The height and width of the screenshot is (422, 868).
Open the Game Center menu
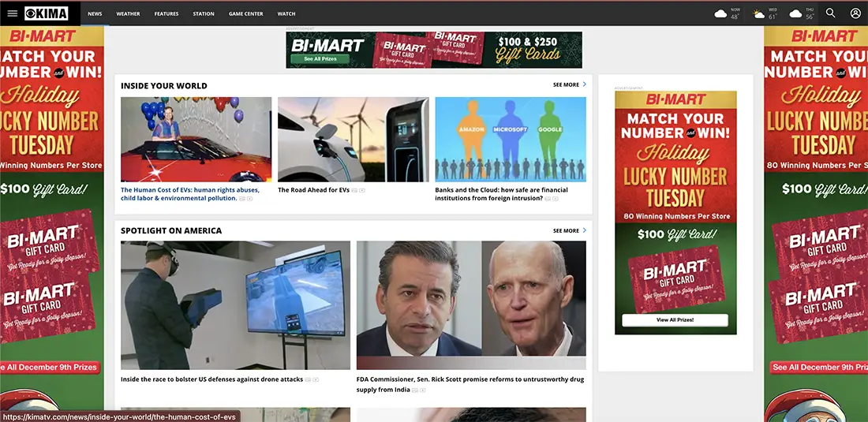pyautogui.click(x=245, y=14)
